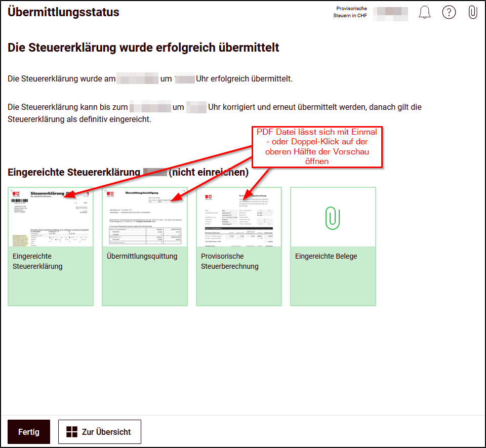Open attachments paperclip icon in header
486x448 pixels.
pos(473,12)
